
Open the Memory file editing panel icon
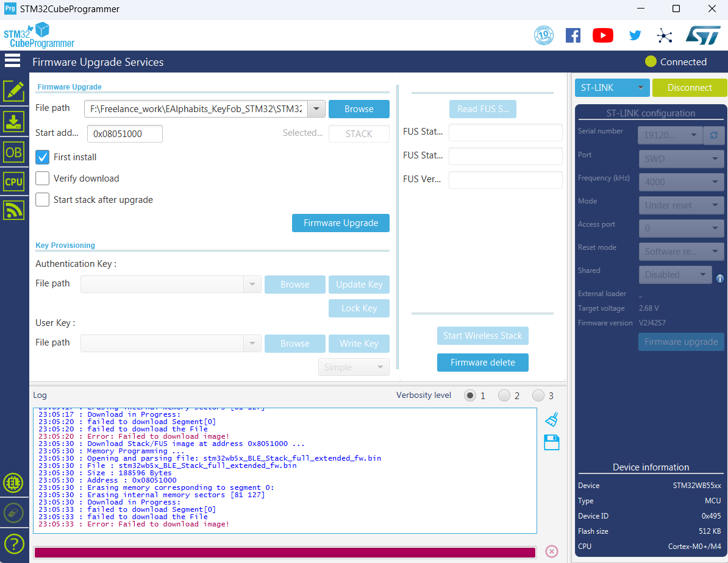[15, 91]
